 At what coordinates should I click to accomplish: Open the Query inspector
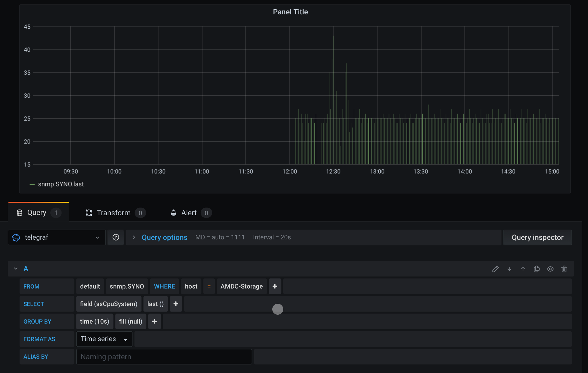(x=537, y=237)
